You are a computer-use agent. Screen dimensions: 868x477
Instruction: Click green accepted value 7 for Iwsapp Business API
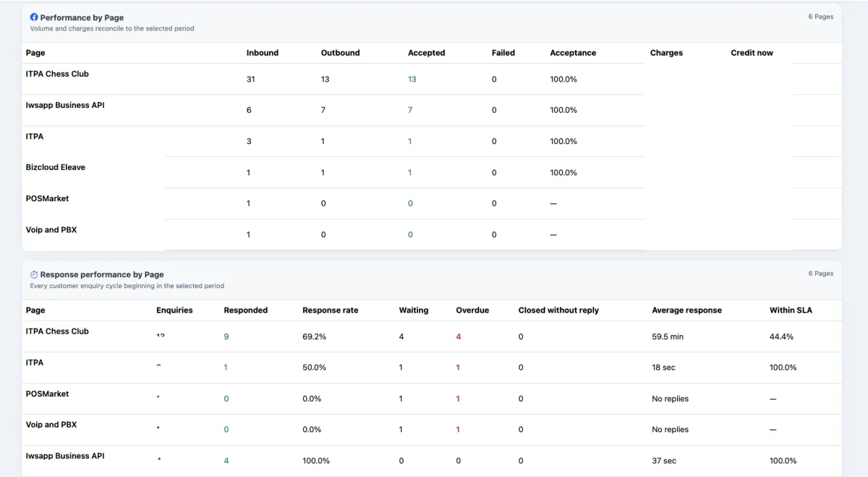click(410, 110)
